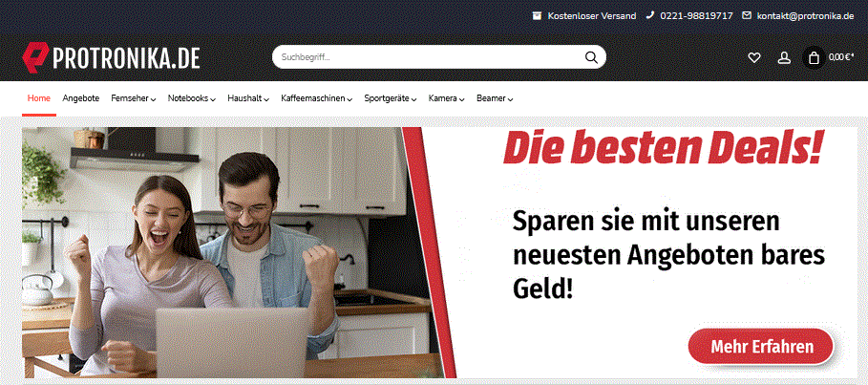Screen dimensions: 868x385
Task: Click the phone icon next to number
Action: 650,15
